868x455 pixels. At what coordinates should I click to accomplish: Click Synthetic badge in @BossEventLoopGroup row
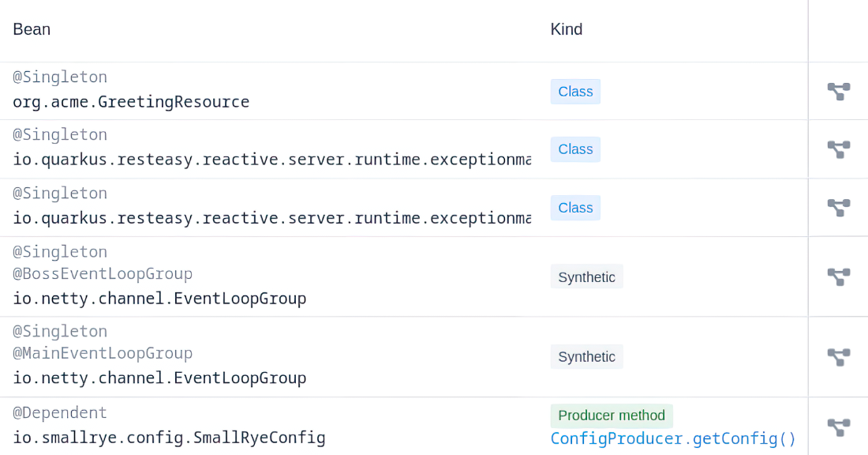(587, 276)
